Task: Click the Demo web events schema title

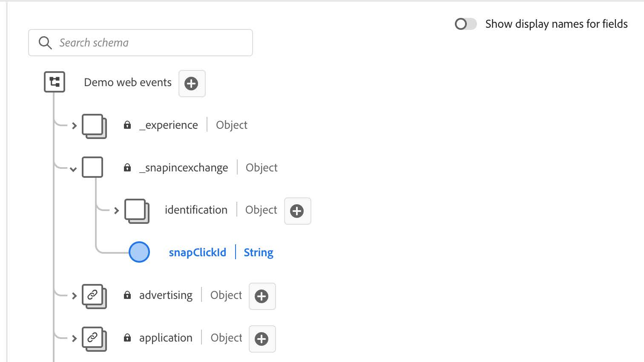Action: (x=128, y=82)
